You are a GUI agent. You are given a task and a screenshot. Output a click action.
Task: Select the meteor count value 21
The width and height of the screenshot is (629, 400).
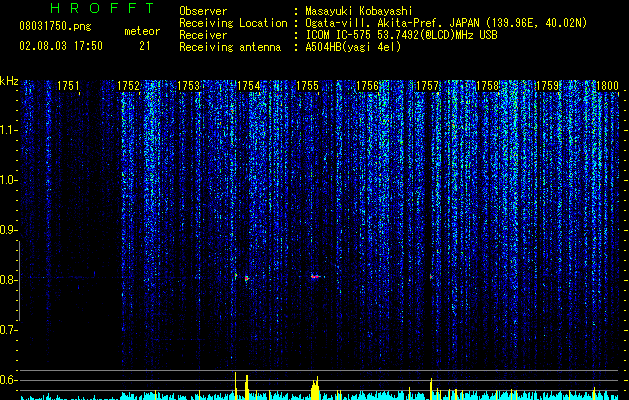tap(144, 46)
